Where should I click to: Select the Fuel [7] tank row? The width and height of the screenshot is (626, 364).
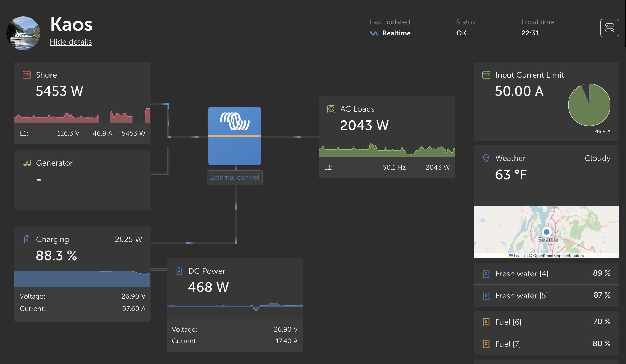(546, 344)
